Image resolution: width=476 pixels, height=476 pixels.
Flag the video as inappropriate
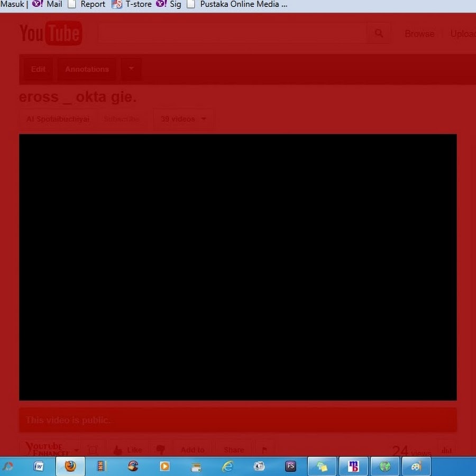pyautogui.click(x=264, y=450)
